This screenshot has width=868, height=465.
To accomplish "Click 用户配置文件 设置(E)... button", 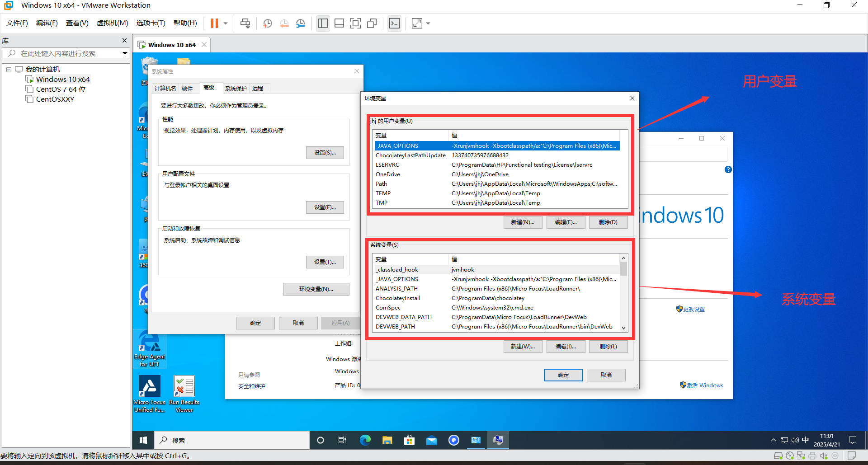I will coord(325,207).
